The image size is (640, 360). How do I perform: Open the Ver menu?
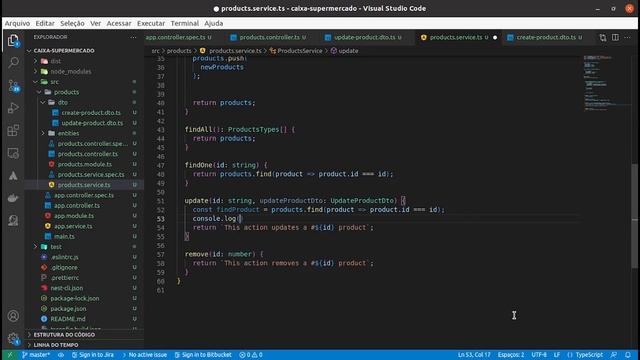click(x=96, y=23)
